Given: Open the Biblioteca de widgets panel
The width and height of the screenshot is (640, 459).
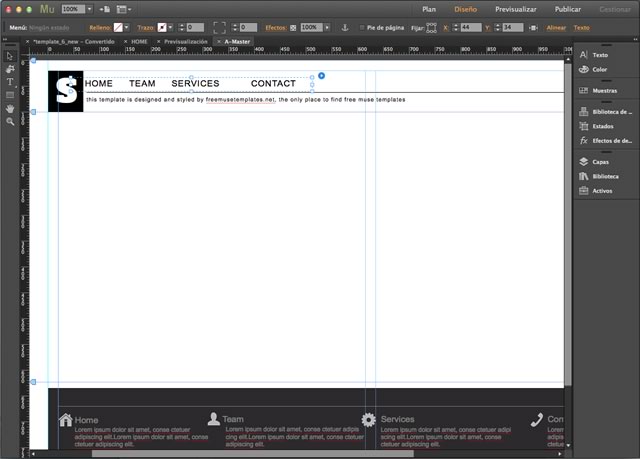Looking at the screenshot, I should 606,112.
